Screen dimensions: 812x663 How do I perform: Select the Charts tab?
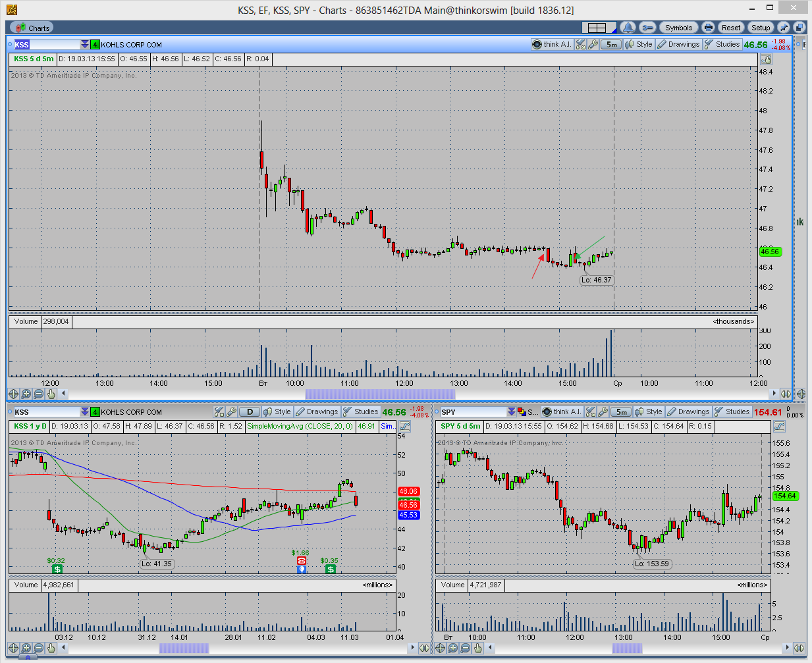point(32,28)
